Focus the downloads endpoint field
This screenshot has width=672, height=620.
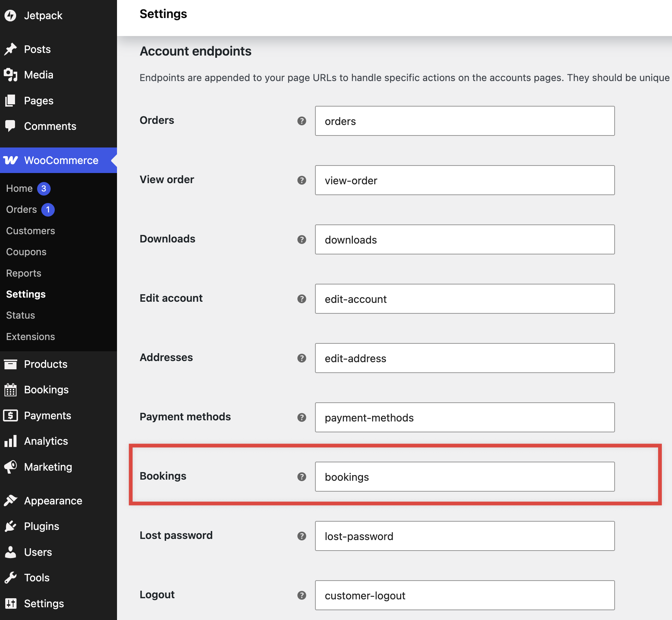465,239
